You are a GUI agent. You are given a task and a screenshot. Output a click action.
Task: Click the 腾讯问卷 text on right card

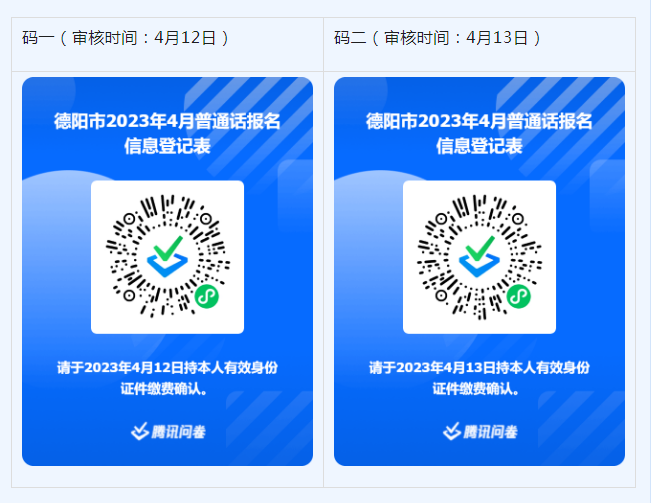490,432
